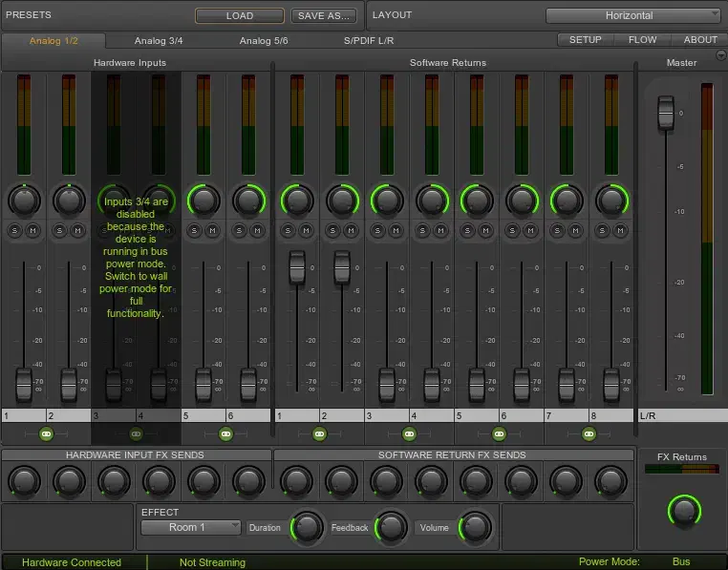Click the LOAD presets button
This screenshot has width=728, height=570.
[240, 15]
